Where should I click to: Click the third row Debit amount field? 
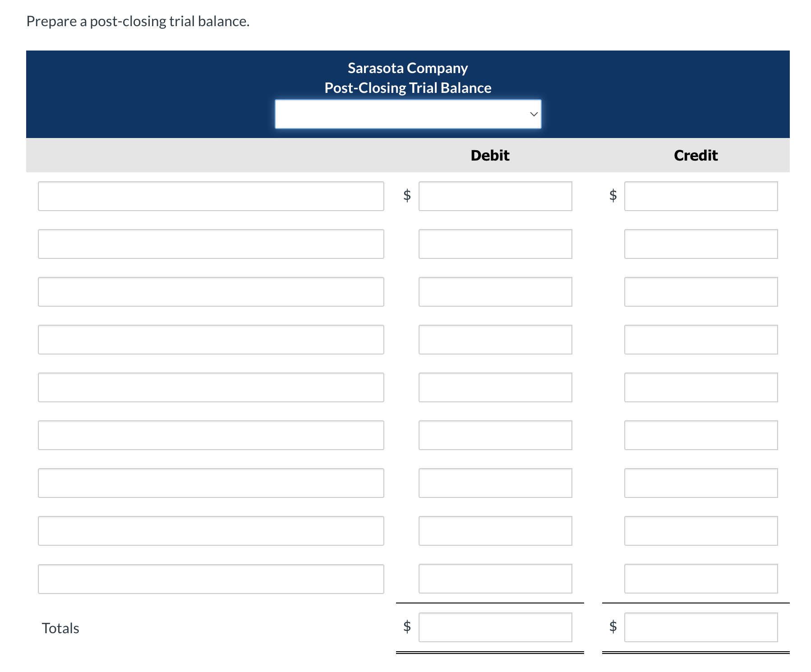[495, 292]
